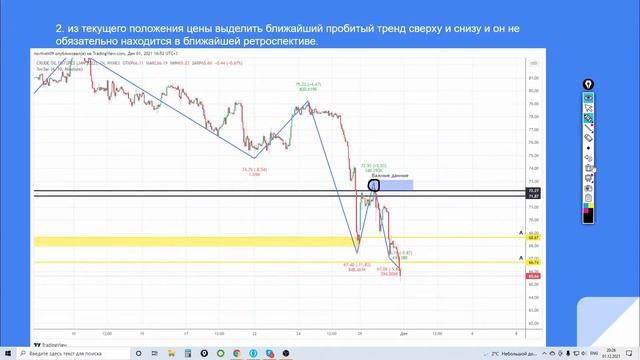Click the weather widget on the taskbar

click(510, 353)
